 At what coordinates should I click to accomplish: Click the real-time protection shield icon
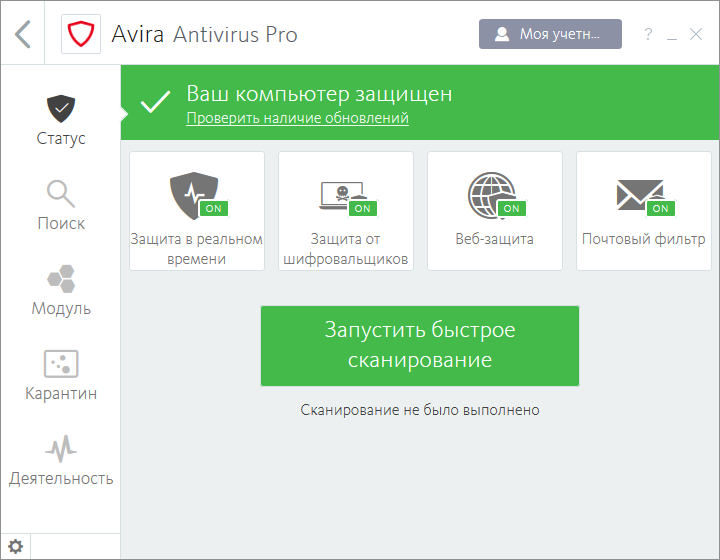193,195
